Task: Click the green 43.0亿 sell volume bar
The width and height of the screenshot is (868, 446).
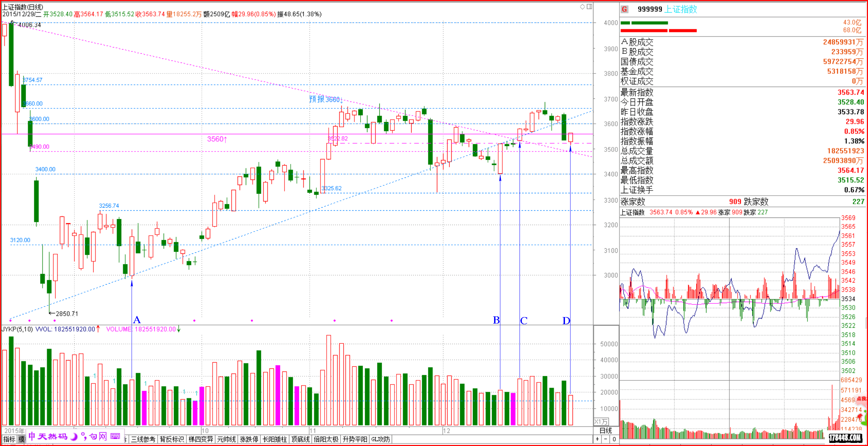Action: [644, 23]
